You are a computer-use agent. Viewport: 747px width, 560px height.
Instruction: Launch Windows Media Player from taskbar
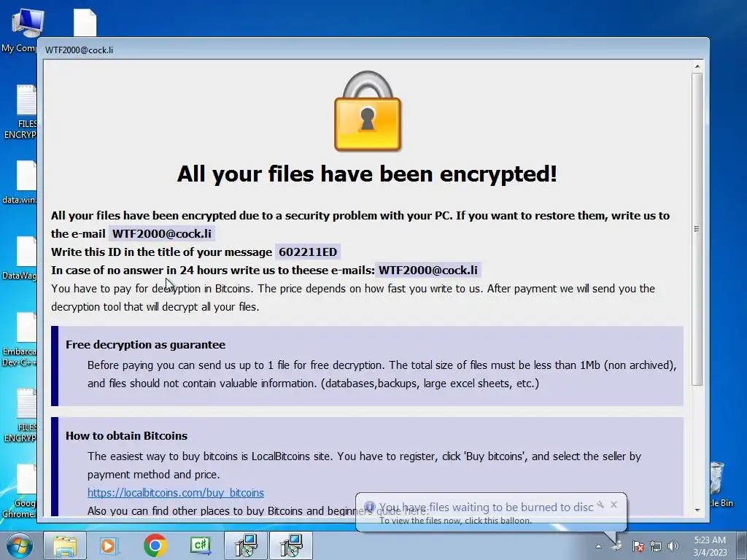(109, 545)
